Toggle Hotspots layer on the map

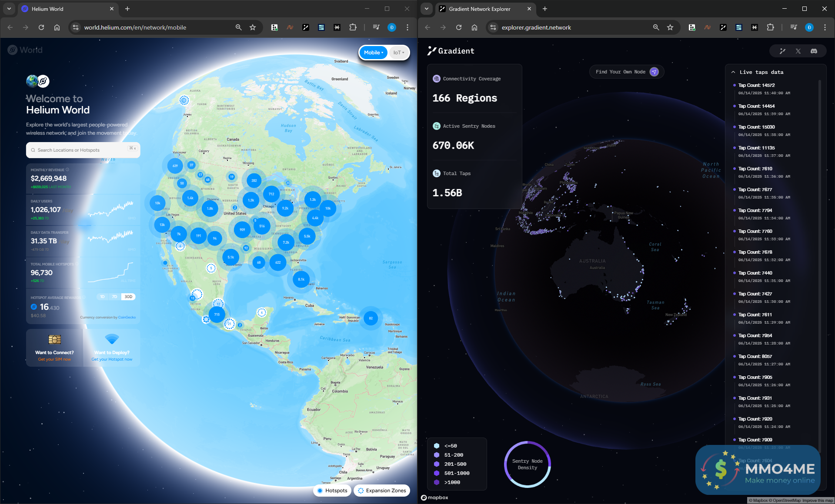point(333,491)
